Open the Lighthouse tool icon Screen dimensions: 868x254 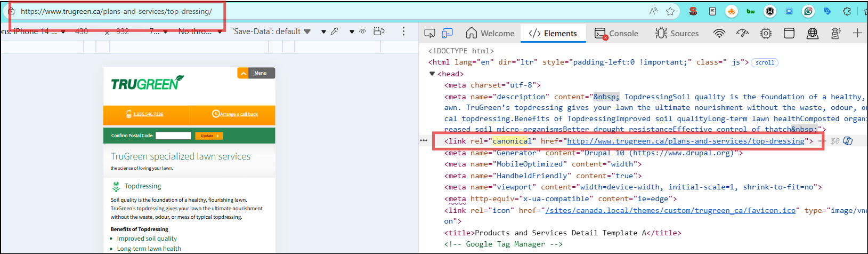[835, 33]
